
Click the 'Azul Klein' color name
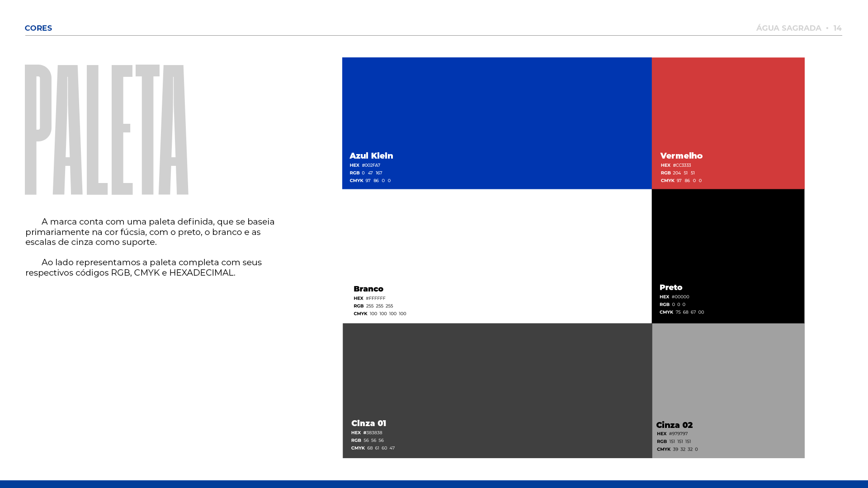(x=371, y=156)
